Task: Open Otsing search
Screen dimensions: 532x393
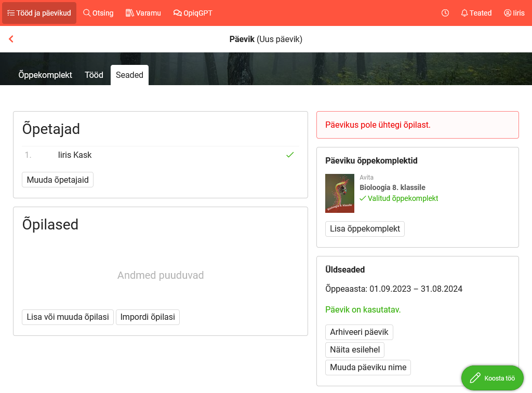Action: point(98,13)
